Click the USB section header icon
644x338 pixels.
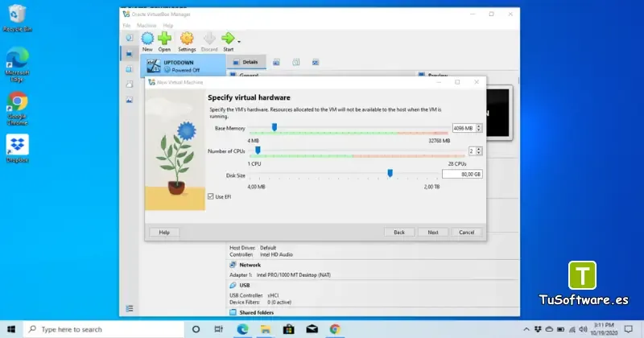233,285
